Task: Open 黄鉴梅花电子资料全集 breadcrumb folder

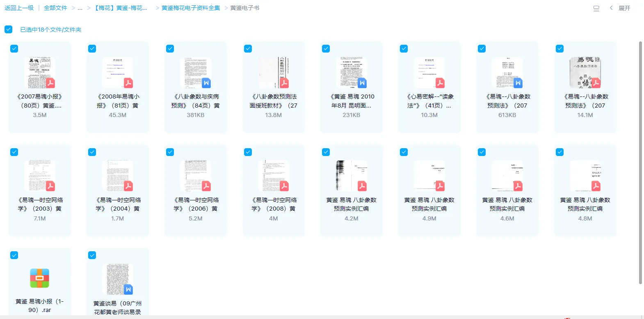Action: click(191, 8)
